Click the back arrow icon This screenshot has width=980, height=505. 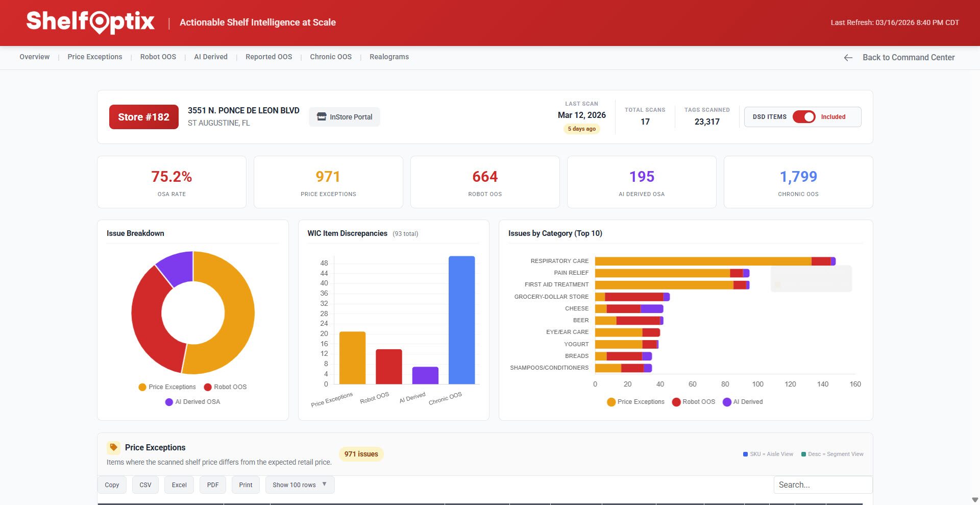click(x=848, y=58)
